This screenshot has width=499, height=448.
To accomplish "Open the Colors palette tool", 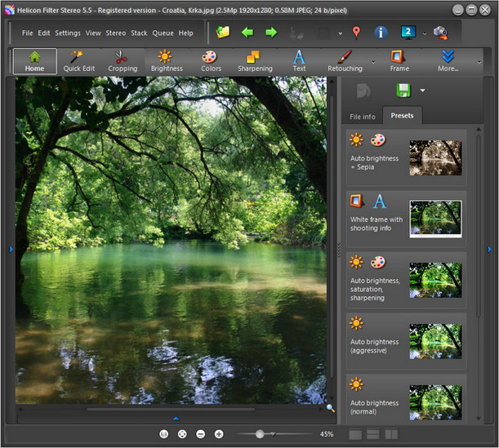I will pyautogui.click(x=211, y=61).
